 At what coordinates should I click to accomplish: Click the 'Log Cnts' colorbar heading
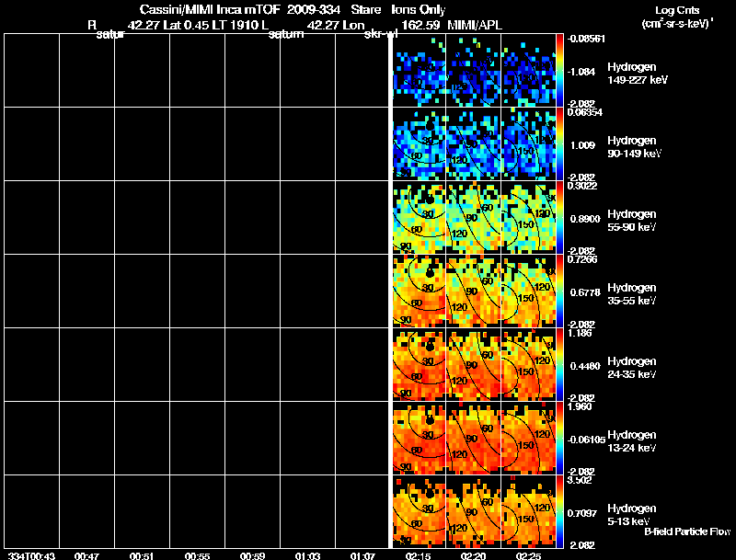677,10
